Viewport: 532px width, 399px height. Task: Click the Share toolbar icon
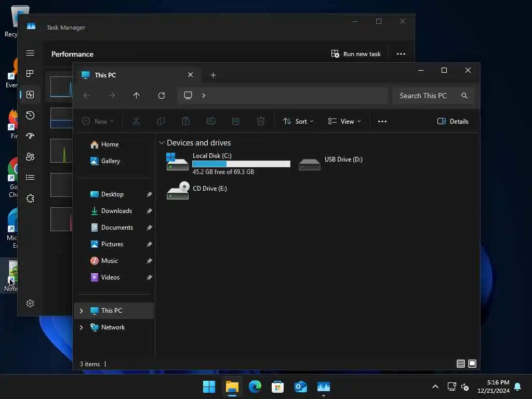pos(236,121)
